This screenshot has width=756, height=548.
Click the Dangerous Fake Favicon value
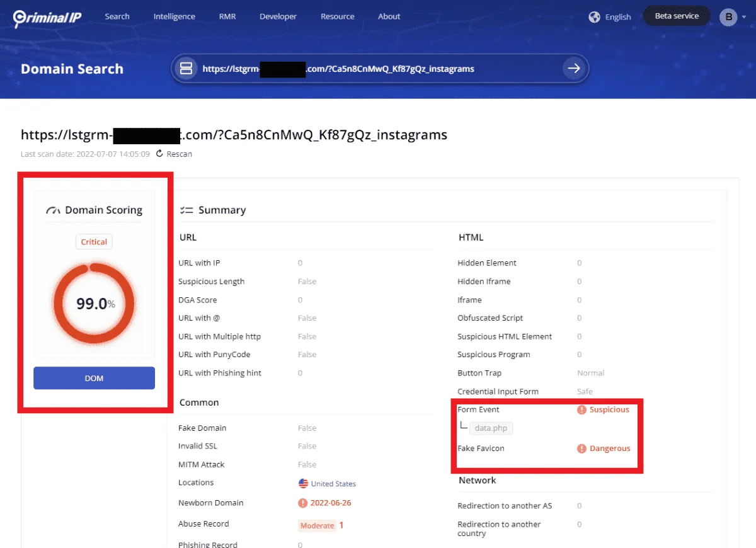pos(610,448)
